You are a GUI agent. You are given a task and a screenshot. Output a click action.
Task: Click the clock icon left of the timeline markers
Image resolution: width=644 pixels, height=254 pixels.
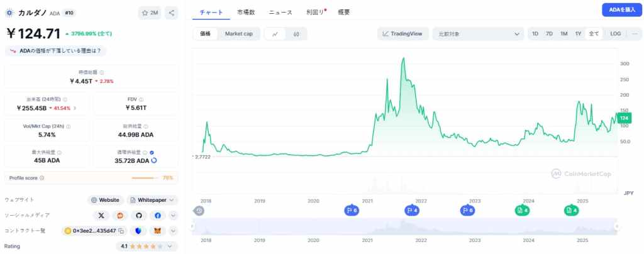(199, 211)
